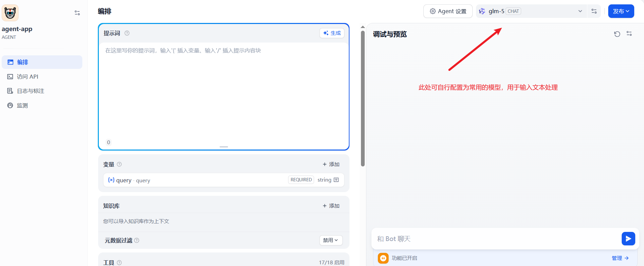644x266 pixels.
Task: Click the editor panel vertical scrollbar
Action: (x=363, y=99)
